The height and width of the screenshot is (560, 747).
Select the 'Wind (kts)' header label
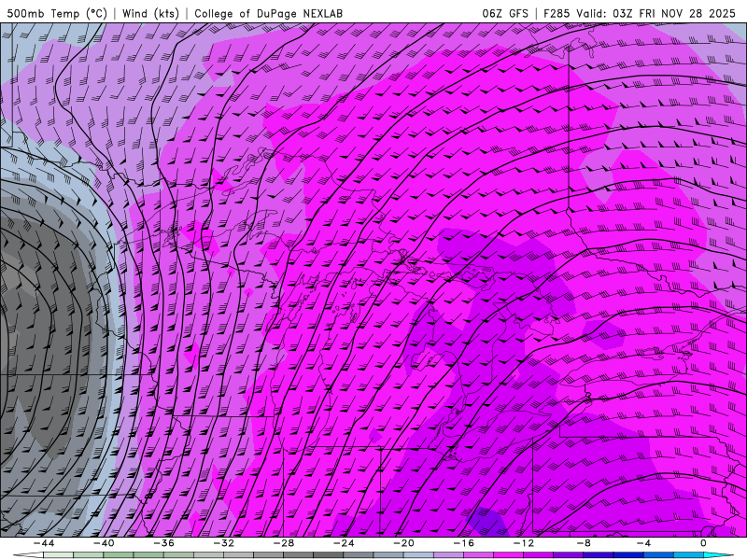(x=151, y=13)
